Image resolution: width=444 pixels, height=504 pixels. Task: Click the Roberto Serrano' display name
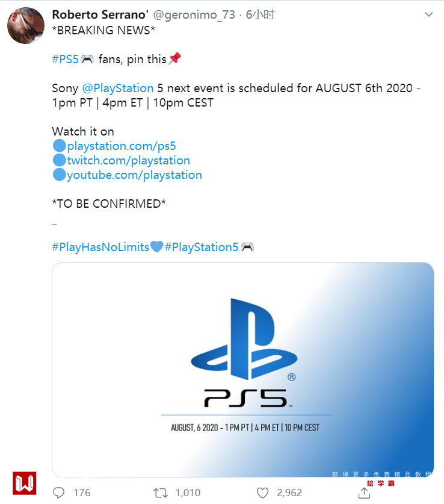point(100,15)
